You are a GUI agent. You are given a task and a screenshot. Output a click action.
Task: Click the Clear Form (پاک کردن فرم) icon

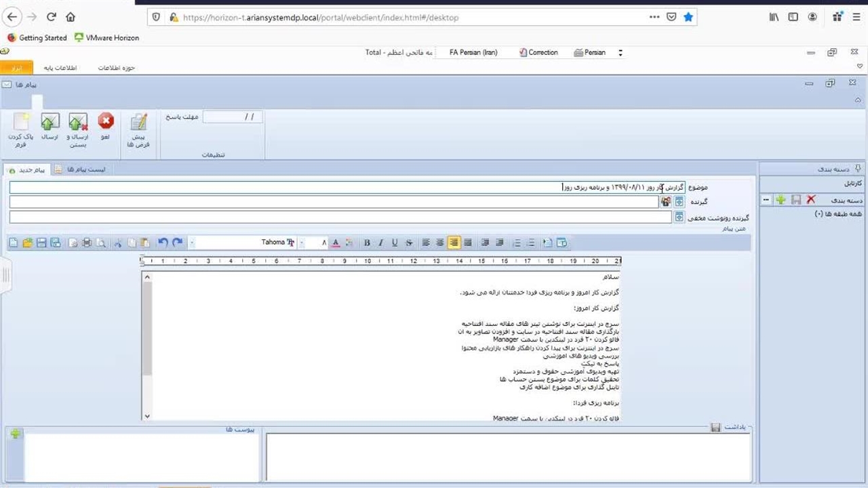(20, 123)
